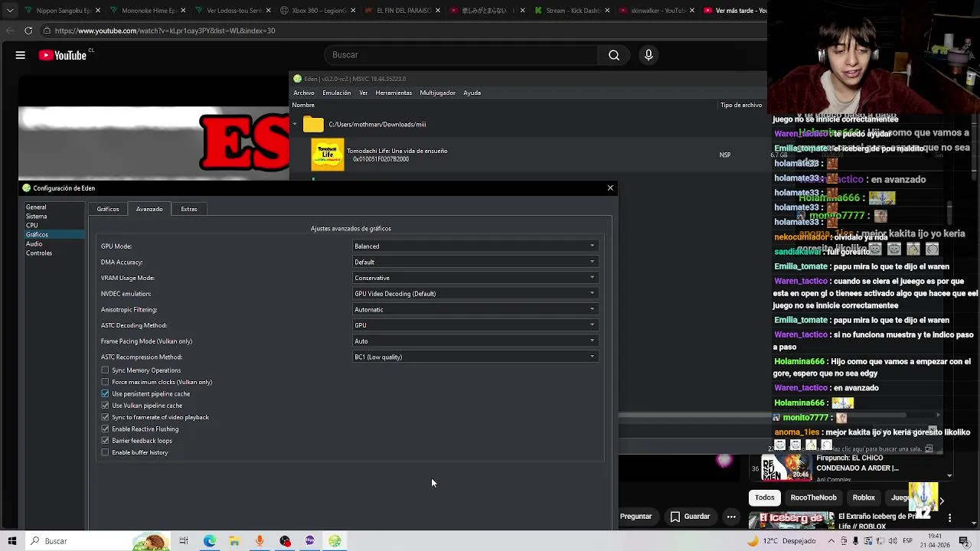Open File Explorer from the taskbar

click(x=234, y=541)
